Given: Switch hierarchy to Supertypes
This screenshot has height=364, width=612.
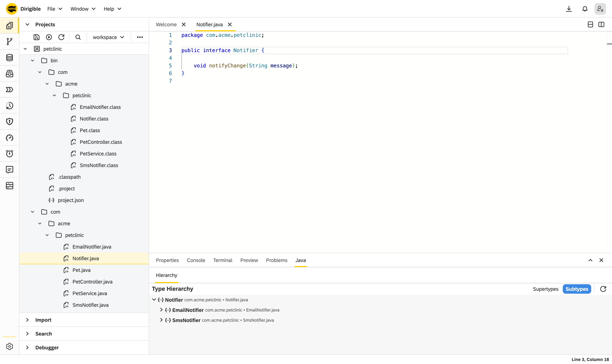Looking at the screenshot, I should (545, 289).
